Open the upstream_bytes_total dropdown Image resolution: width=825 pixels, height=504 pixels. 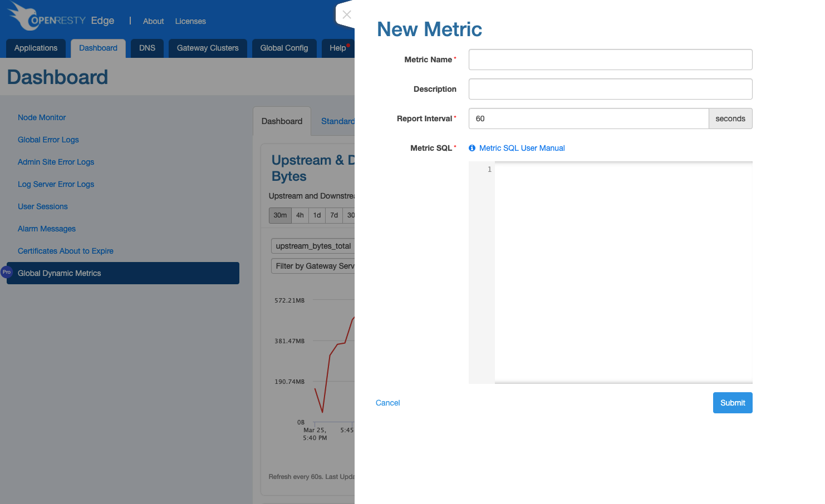pyautogui.click(x=313, y=246)
